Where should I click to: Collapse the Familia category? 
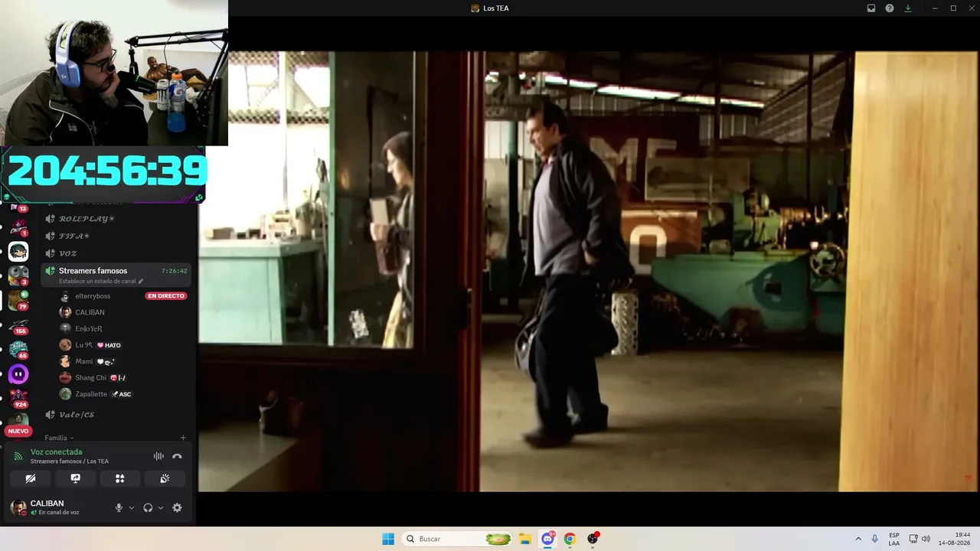pos(59,438)
